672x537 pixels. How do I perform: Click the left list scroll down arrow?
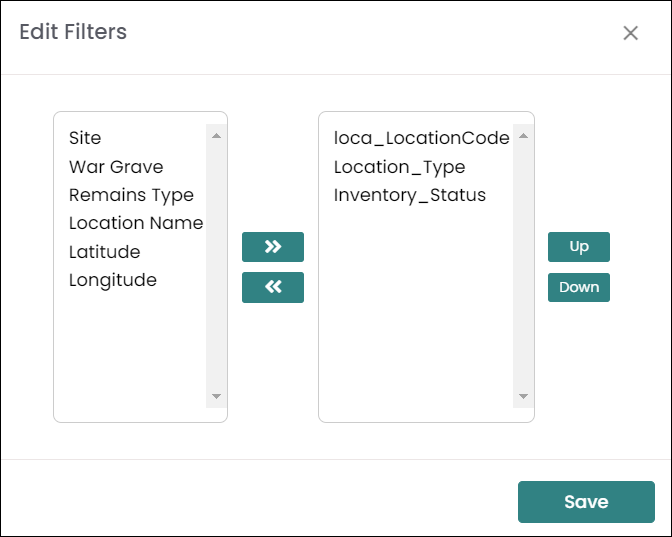click(216, 396)
